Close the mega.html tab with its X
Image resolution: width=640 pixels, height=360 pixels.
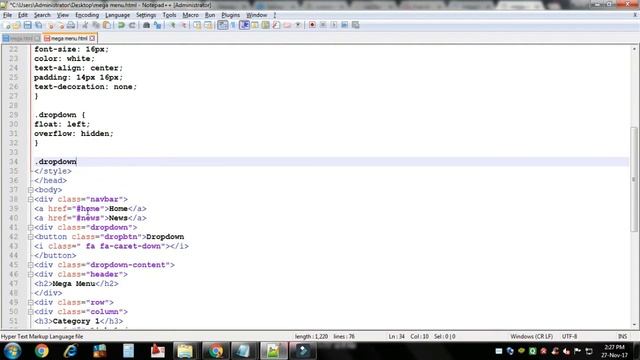pyautogui.click(x=37, y=38)
